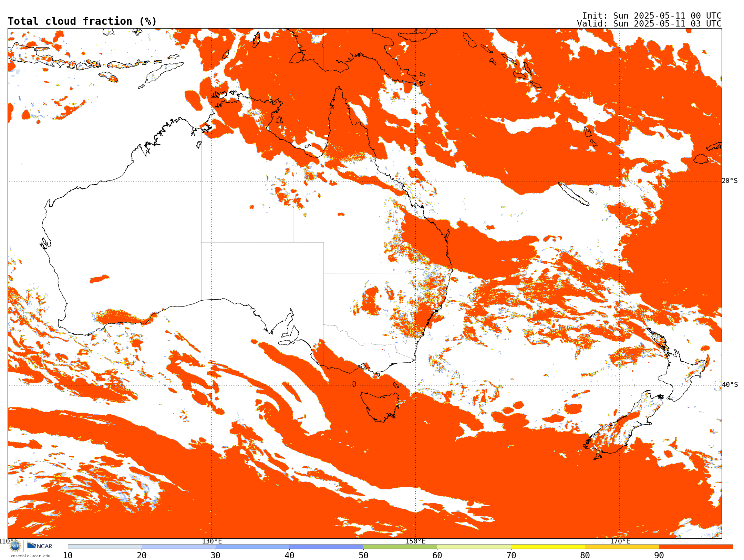Click the colorbar tick label 50

pos(363,556)
